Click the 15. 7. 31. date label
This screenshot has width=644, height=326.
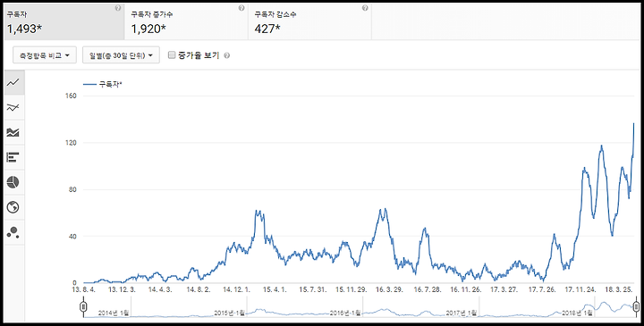coord(312,289)
